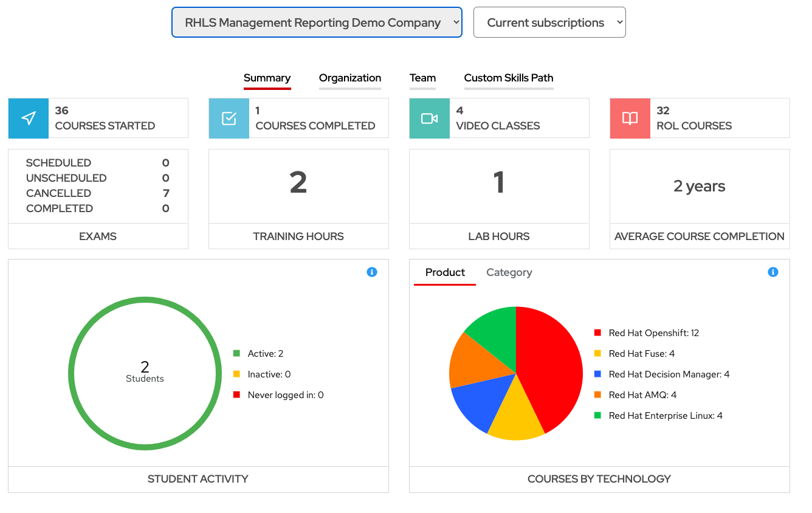Open the Courses by Technology info icon
812x513 pixels.
click(772, 272)
